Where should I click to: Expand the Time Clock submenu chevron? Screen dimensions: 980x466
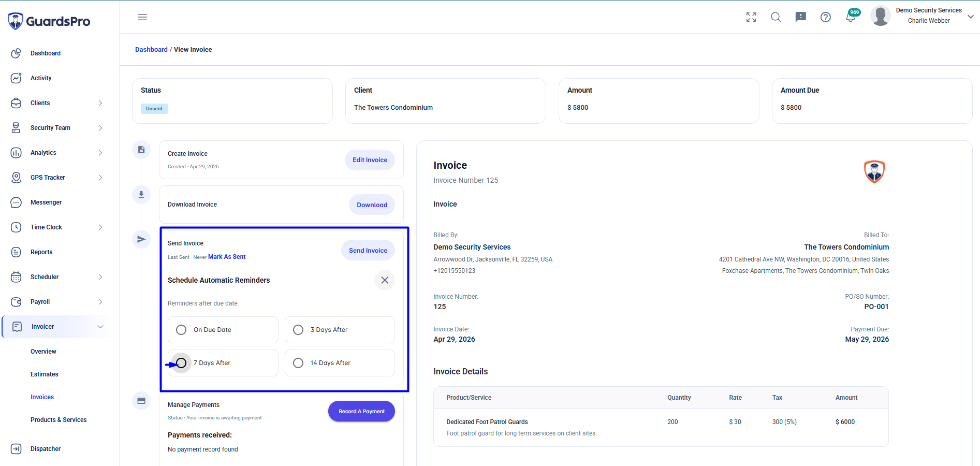(x=100, y=227)
